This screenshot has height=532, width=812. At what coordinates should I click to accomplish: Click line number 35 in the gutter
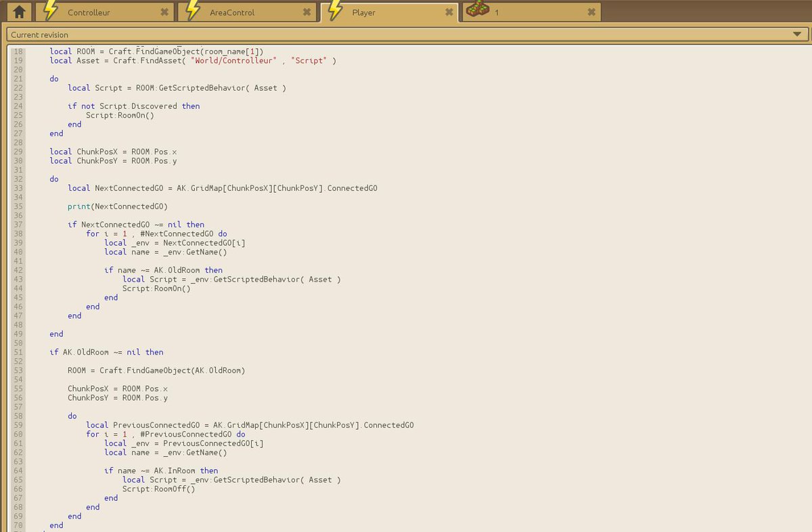pyautogui.click(x=18, y=206)
